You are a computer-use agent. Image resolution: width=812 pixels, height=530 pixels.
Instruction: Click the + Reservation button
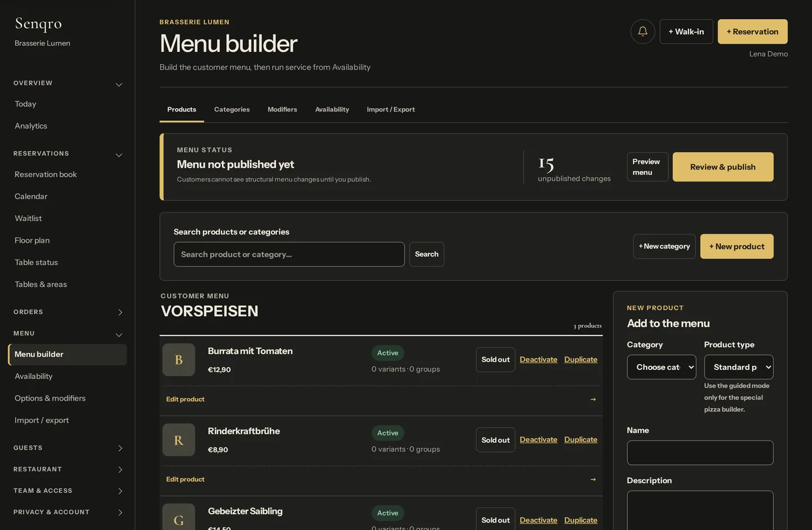click(x=753, y=32)
